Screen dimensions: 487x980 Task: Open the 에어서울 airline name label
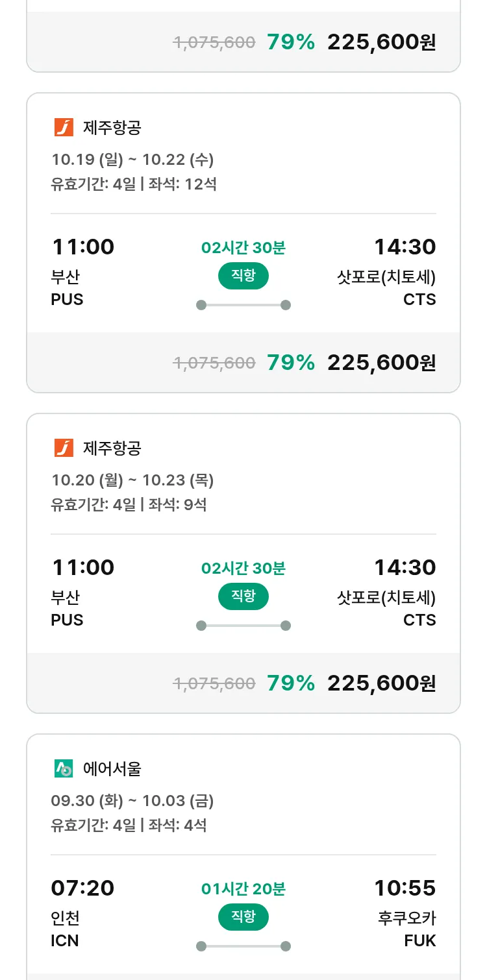112,769
